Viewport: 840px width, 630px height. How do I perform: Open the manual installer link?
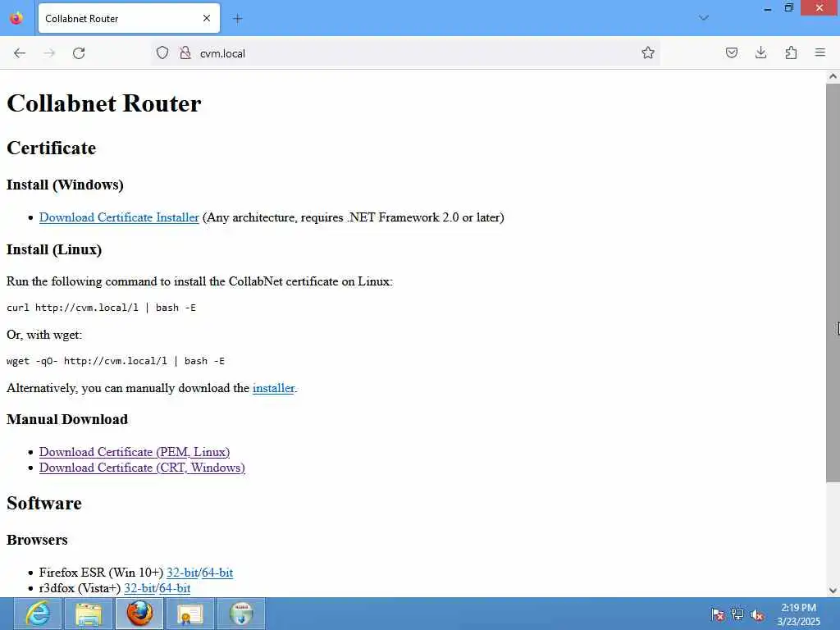tap(273, 388)
